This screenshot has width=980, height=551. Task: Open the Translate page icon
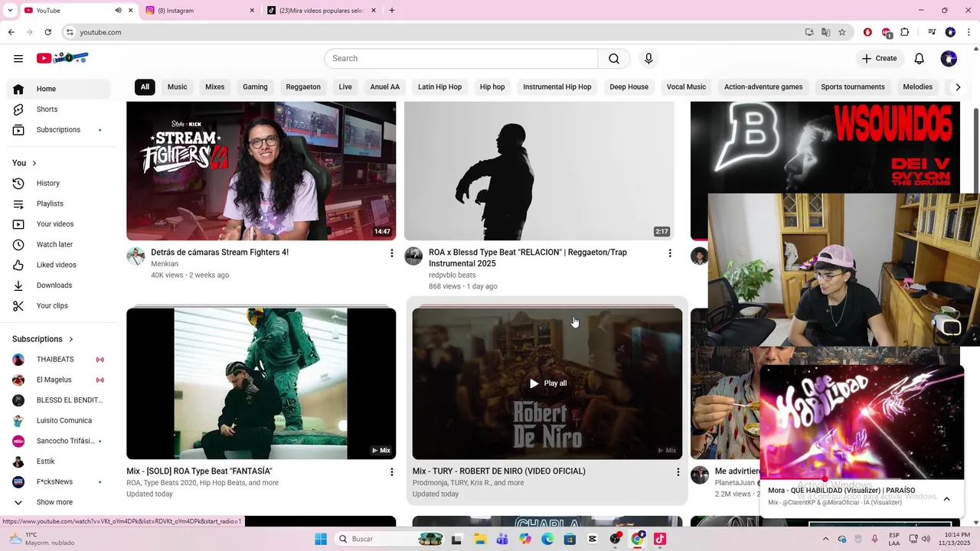click(x=825, y=32)
